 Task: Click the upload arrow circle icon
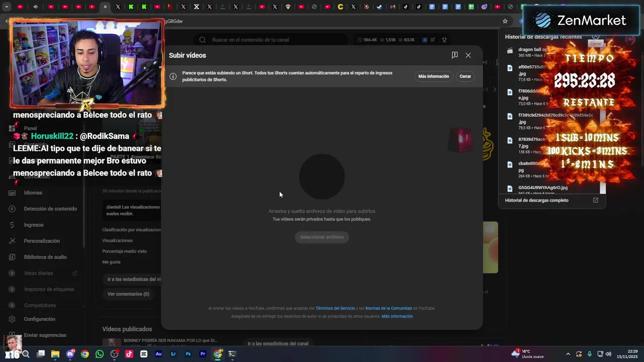[322, 176]
